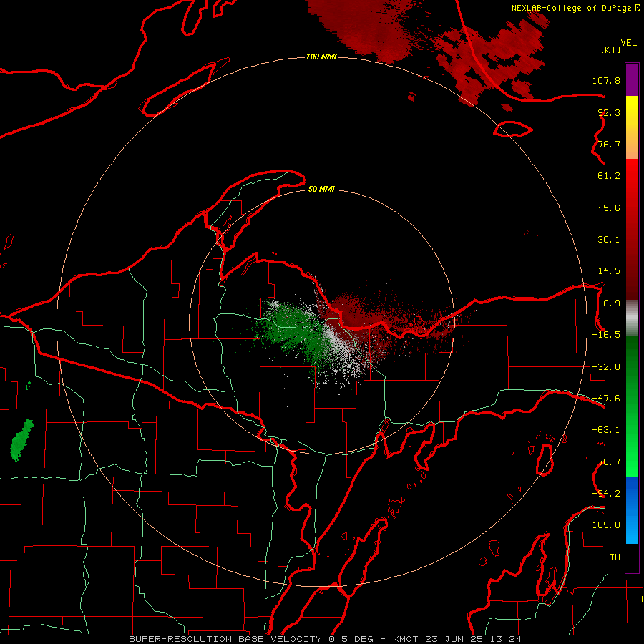Select the -94.2 velocity scale value

coord(606,494)
